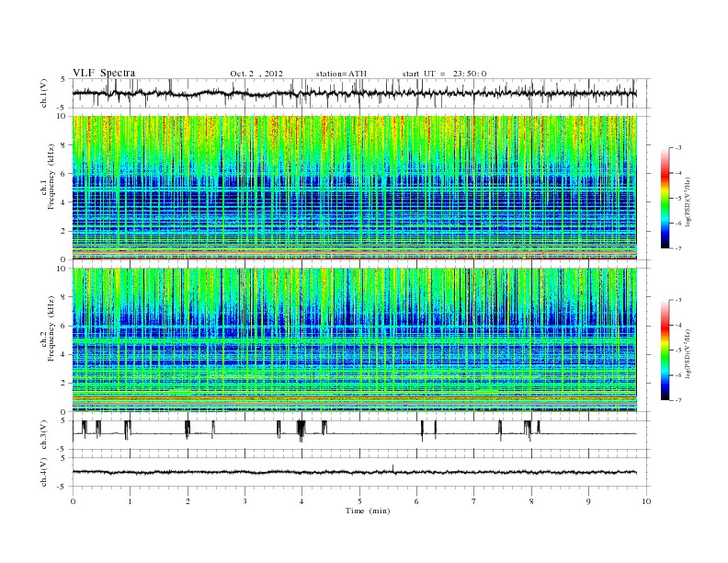The height and width of the screenshot is (563, 728).
Task: Click the "-7" tick on ch.2 colorbar
Action: tap(677, 400)
